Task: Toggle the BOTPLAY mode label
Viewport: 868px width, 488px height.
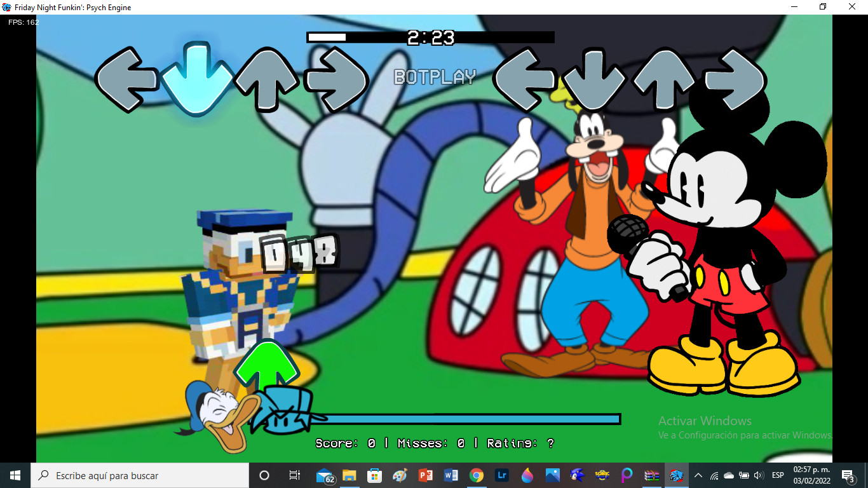Action: pos(436,78)
